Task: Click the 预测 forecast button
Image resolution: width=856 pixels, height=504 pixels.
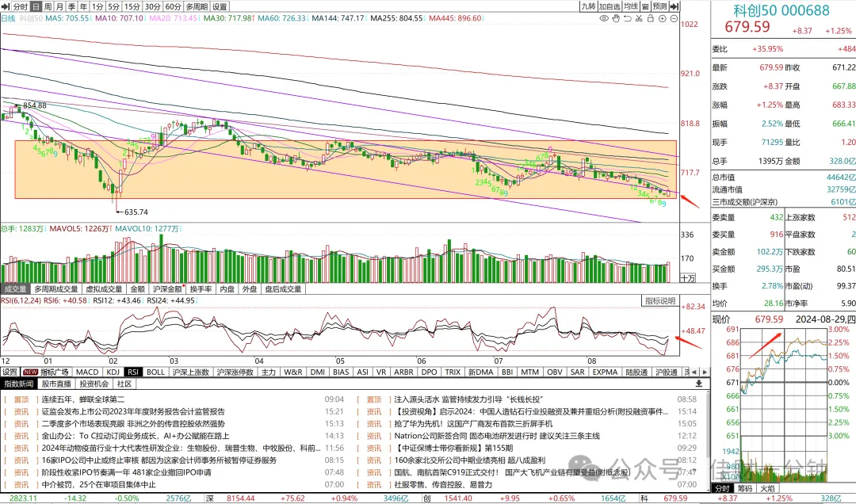Action: 660,6
